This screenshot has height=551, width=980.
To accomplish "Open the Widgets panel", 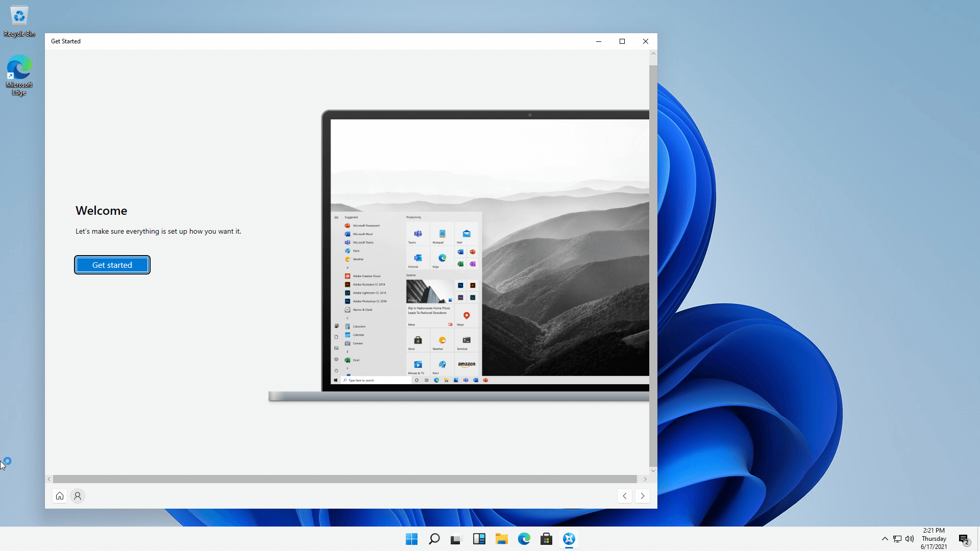I will click(479, 538).
